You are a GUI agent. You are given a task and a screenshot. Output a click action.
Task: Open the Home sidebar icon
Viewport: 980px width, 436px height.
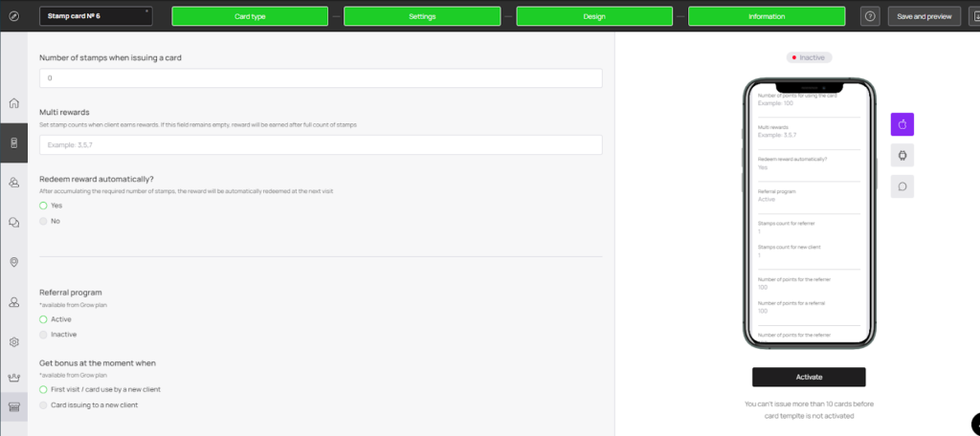click(13, 103)
